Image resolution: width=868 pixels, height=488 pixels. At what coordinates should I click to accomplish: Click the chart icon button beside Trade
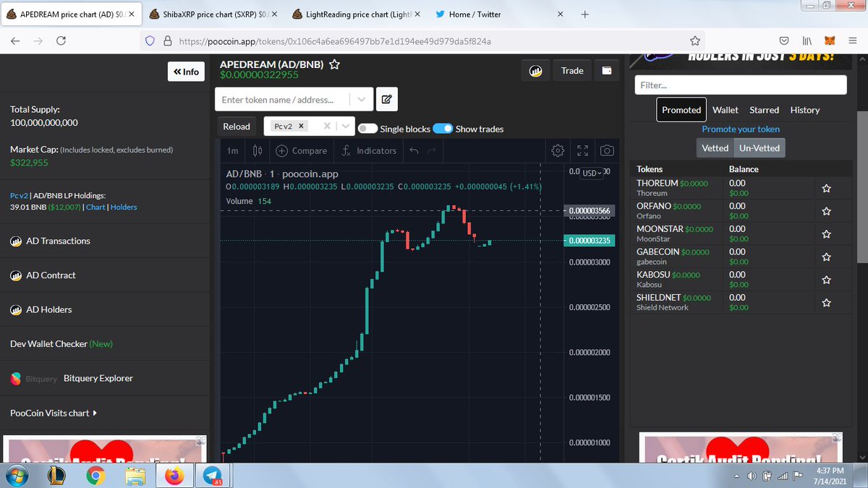[536, 71]
